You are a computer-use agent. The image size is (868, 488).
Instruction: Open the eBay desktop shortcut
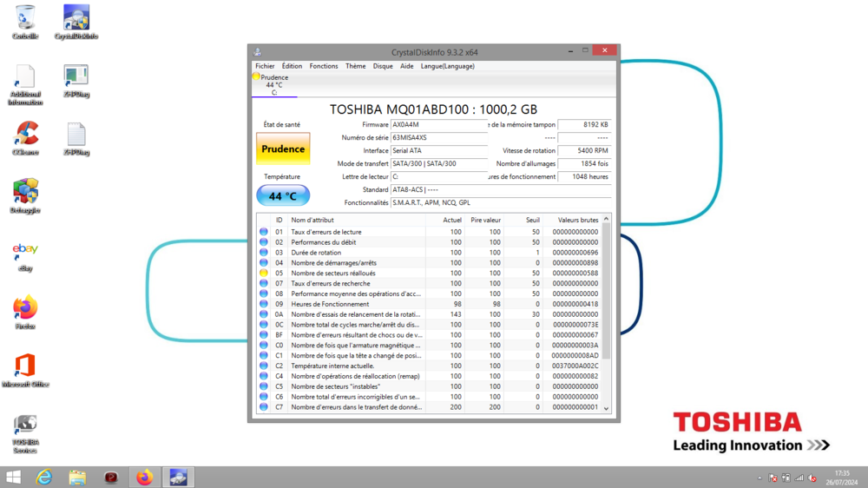(25, 252)
